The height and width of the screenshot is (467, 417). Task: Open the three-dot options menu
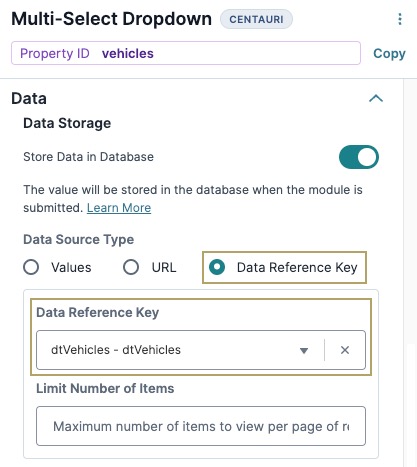pyautogui.click(x=400, y=19)
